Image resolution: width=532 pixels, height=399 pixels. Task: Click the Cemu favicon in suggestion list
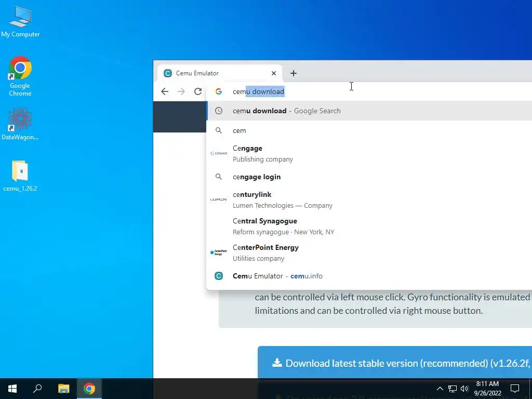(x=219, y=276)
